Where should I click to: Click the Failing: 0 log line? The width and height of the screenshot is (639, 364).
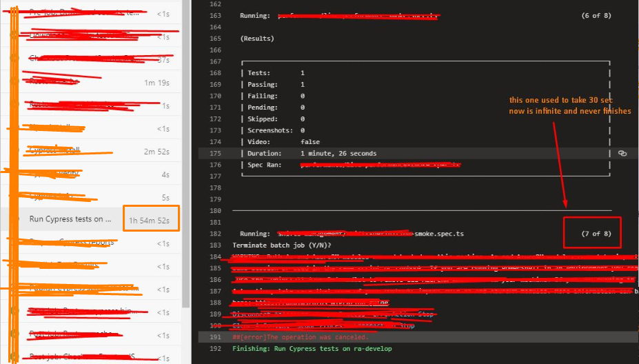point(276,96)
